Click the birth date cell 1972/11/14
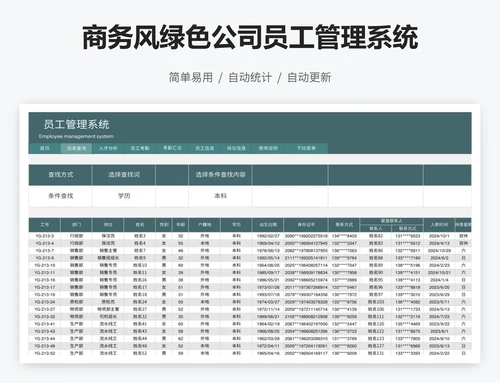500x383 pixels. pos(268,309)
